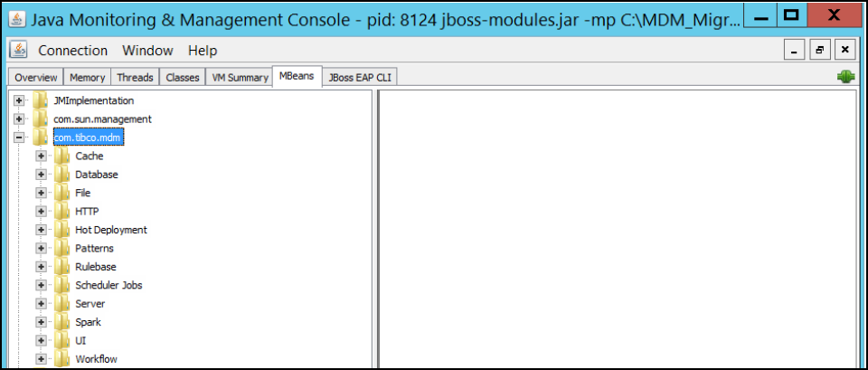Minimize the main console window

pyautogui.click(x=761, y=16)
